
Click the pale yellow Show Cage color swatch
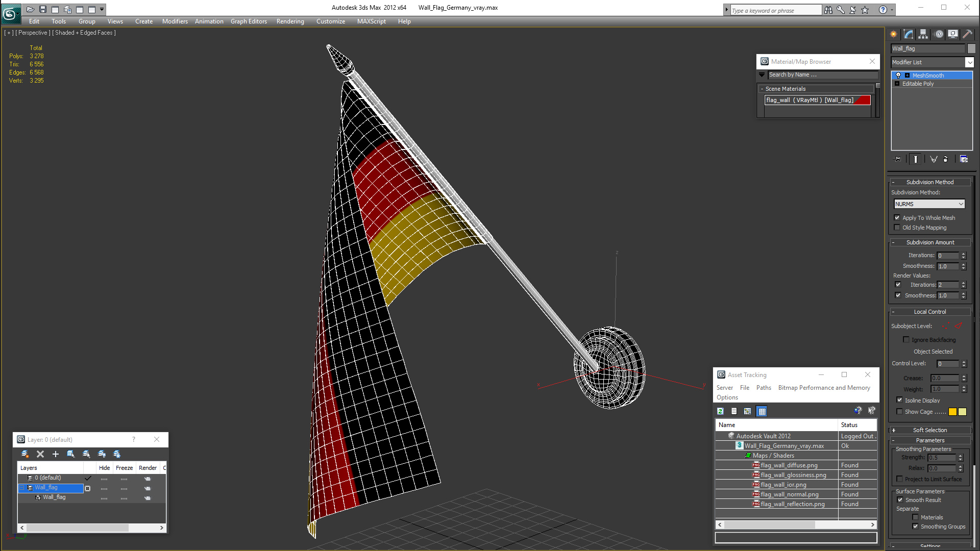(x=962, y=412)
